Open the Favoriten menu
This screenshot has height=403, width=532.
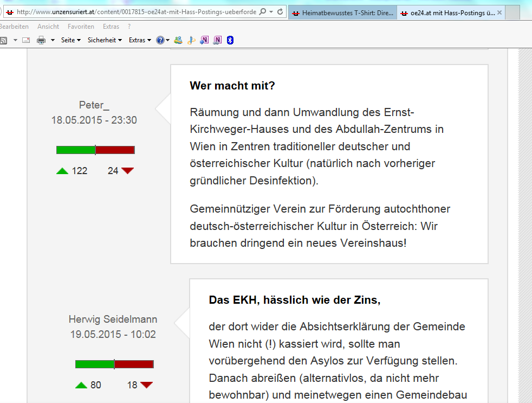pyautogui.click(x=81, y=27)
